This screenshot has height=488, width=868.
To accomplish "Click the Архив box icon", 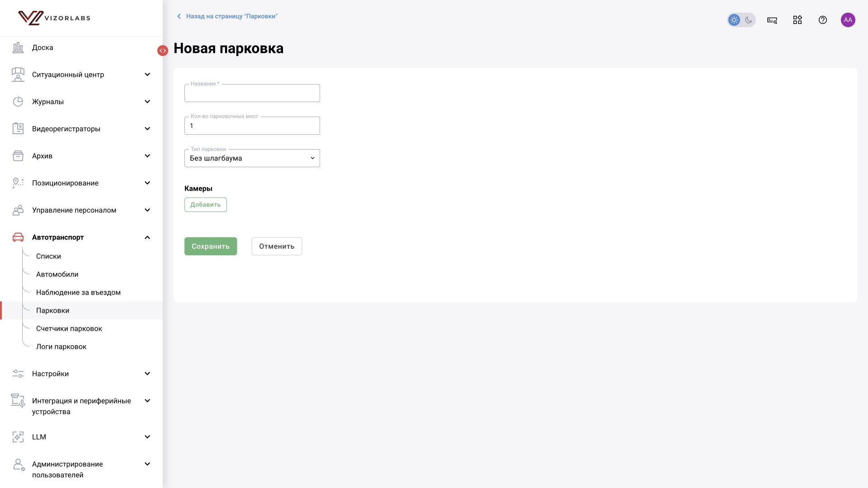I will 18,156.
